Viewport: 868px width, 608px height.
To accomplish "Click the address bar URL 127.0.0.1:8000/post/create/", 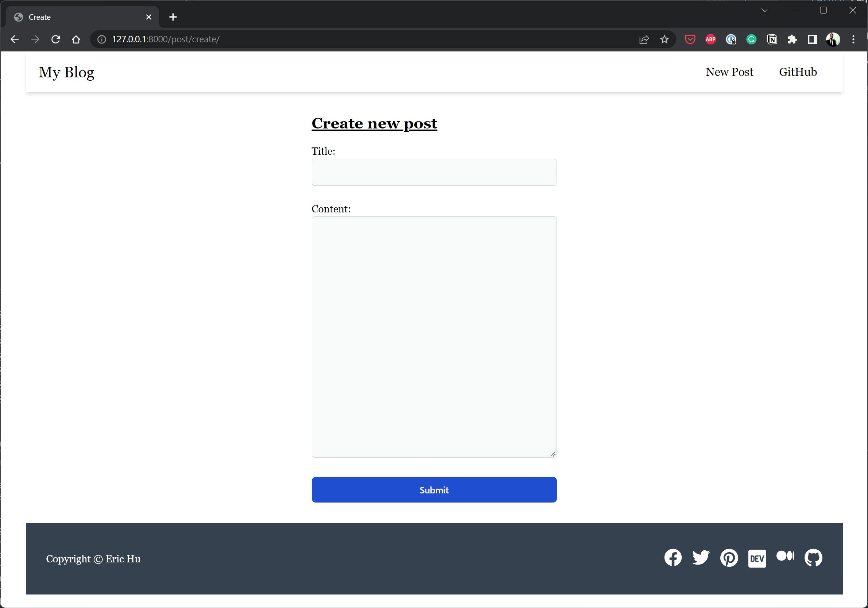I will (166, 39).
